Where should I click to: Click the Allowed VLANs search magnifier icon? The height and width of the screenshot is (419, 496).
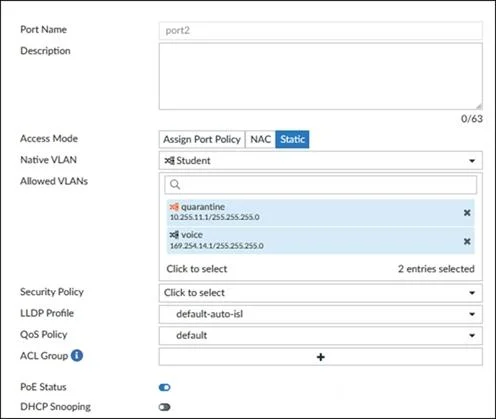[175, 184]
